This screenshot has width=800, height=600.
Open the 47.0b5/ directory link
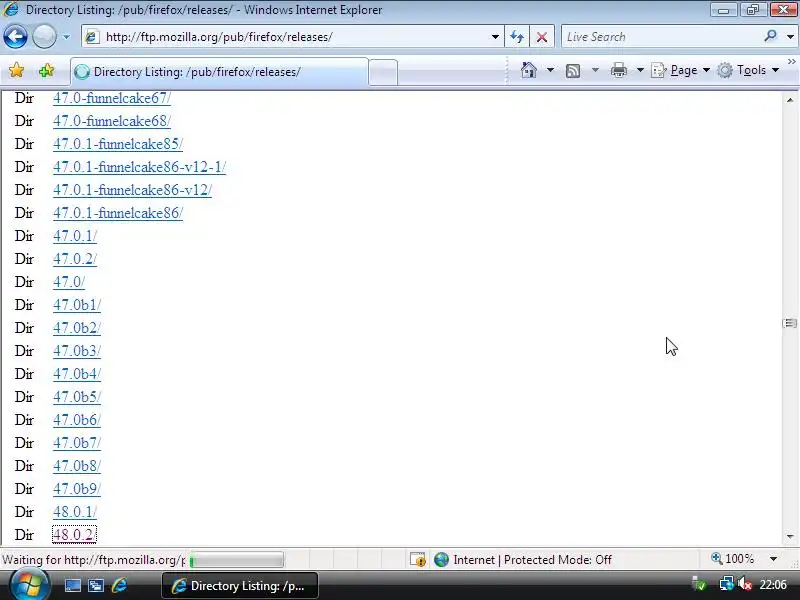coord(77,396)
